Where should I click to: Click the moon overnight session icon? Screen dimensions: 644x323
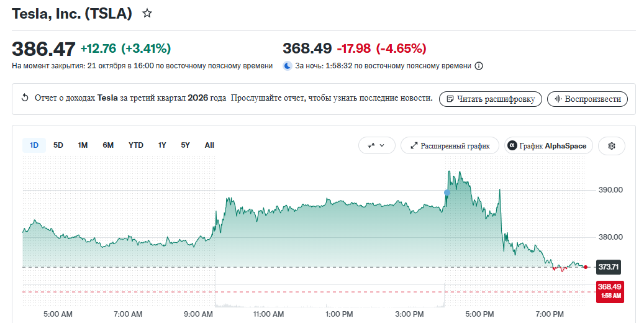click(x=288, y=66)
